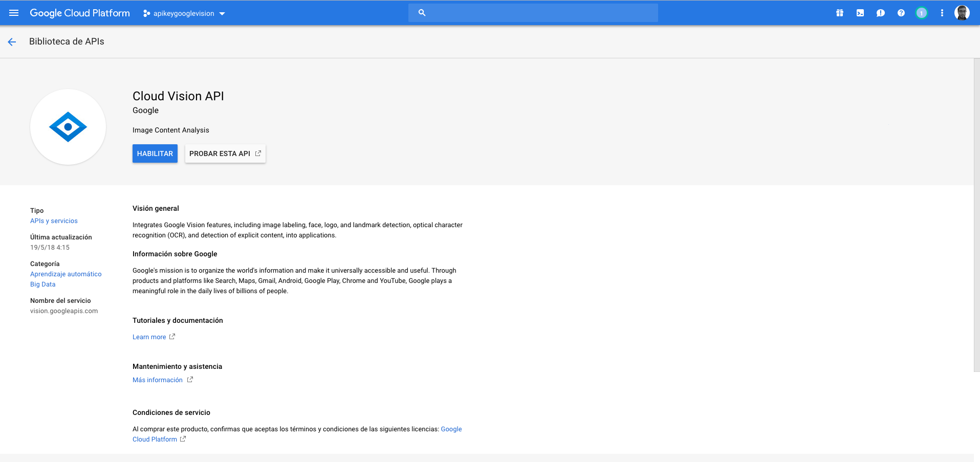Click the vertical page scrollbar
Viewport: 980px width, 462px height.
click(976, 215)
